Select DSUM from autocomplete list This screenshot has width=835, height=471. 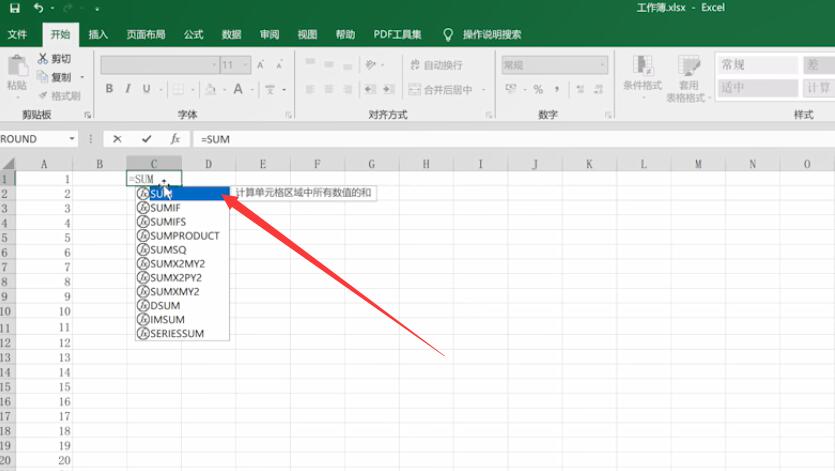click(x=183, y=305)
